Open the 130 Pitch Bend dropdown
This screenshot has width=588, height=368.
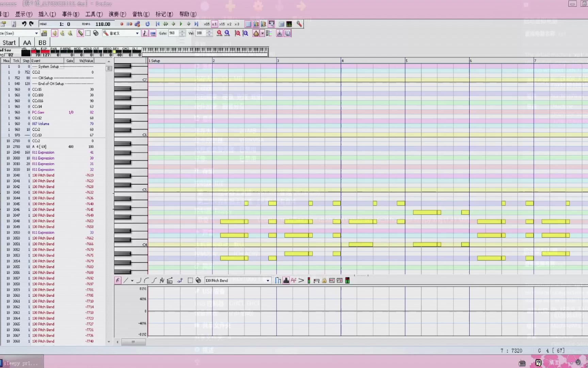(x=268, y=280)
